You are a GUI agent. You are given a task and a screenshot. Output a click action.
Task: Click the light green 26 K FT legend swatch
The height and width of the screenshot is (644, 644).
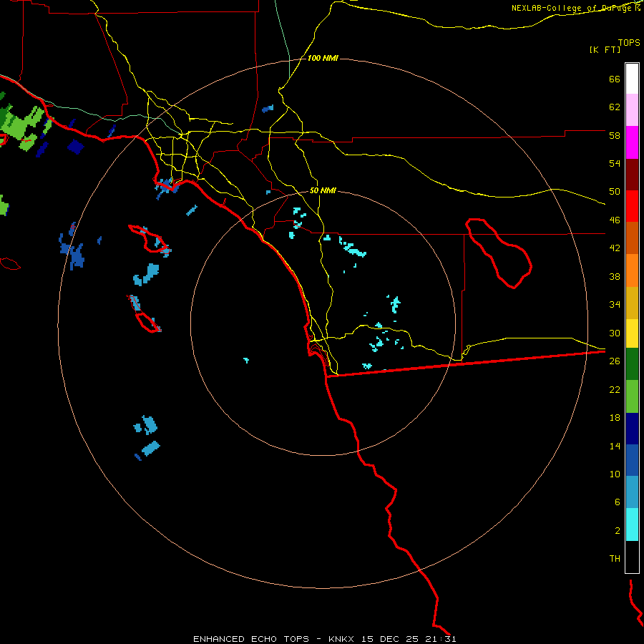632,396
